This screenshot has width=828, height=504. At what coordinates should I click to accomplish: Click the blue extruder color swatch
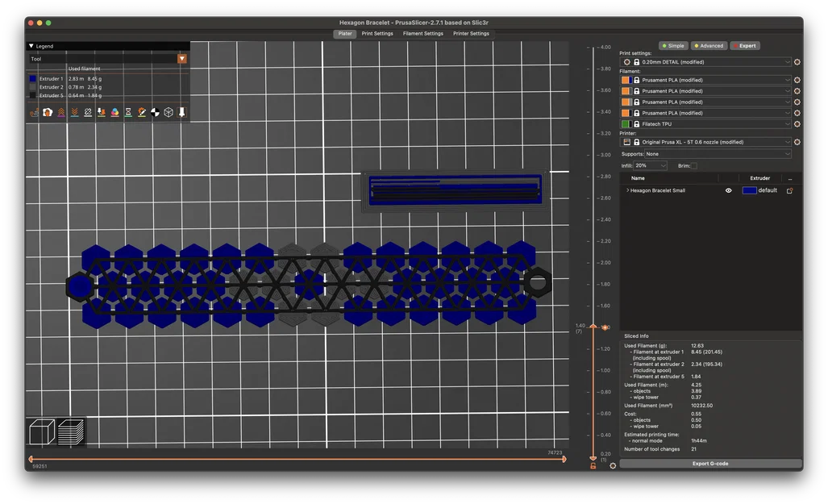749,191
